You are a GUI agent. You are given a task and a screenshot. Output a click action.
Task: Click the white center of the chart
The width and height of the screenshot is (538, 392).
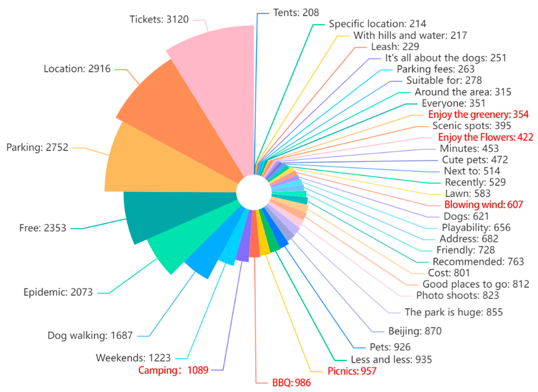(254, 192)
